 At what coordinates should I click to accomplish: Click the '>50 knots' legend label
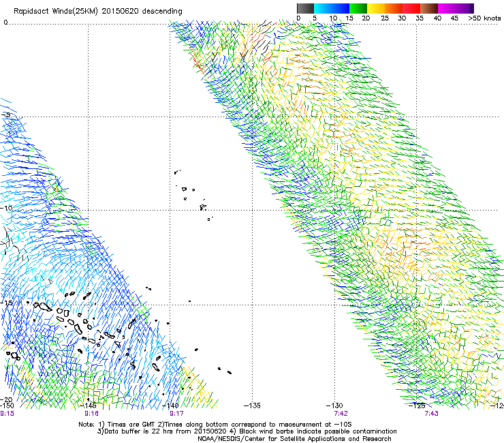484,18
